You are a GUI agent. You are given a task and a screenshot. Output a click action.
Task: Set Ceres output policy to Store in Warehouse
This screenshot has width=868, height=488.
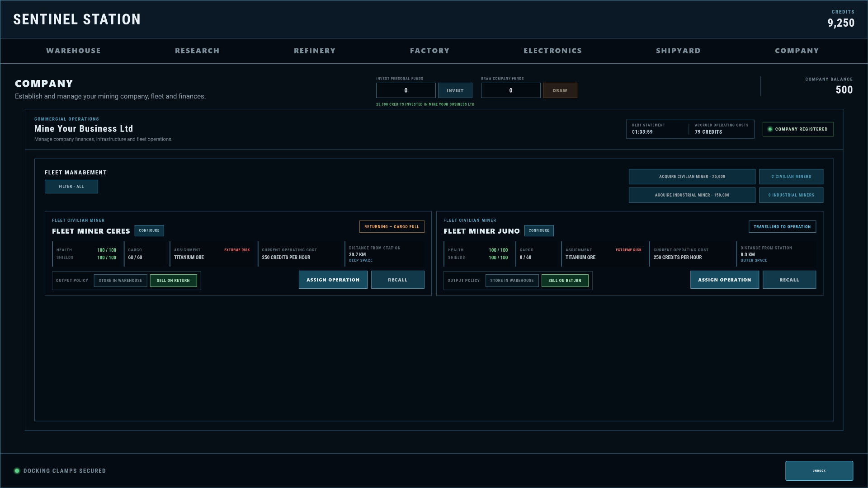(x=120, y=281)
